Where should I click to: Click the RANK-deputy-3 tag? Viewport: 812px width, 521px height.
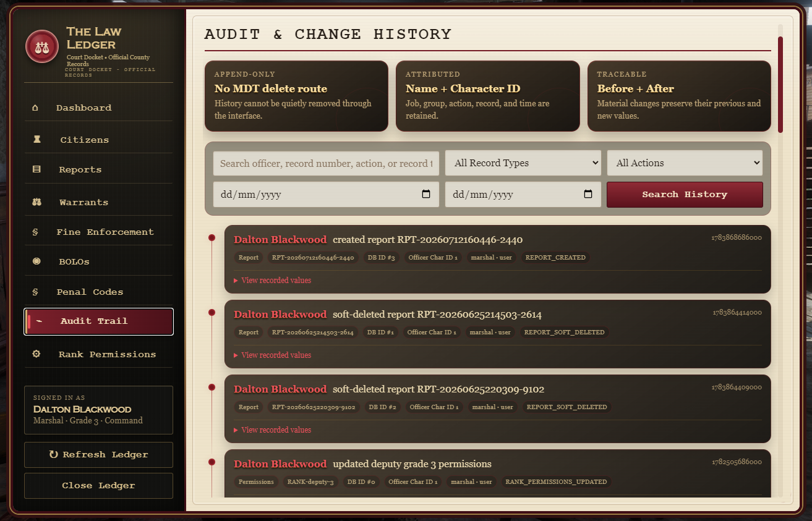310,481
